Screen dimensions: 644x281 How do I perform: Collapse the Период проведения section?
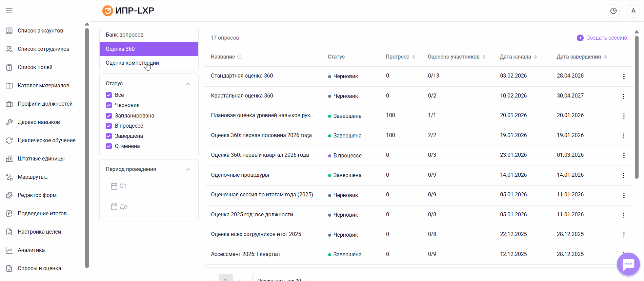188,169
